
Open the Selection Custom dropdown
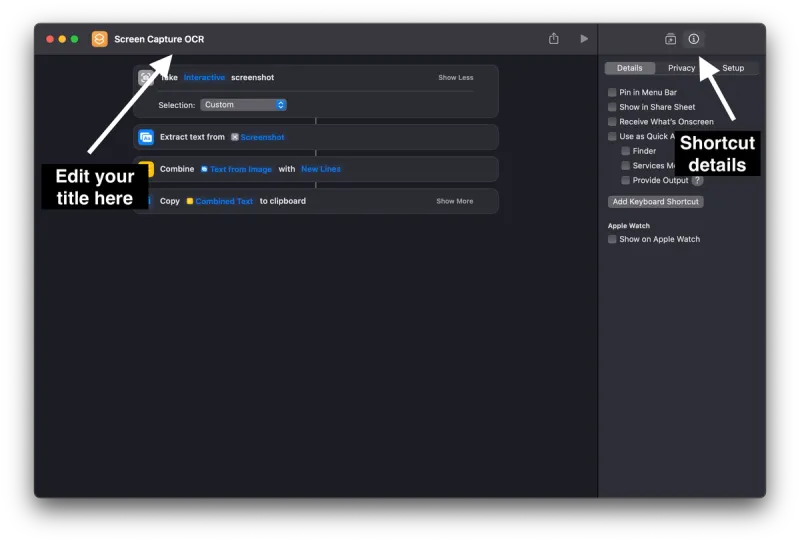[243, 105]
